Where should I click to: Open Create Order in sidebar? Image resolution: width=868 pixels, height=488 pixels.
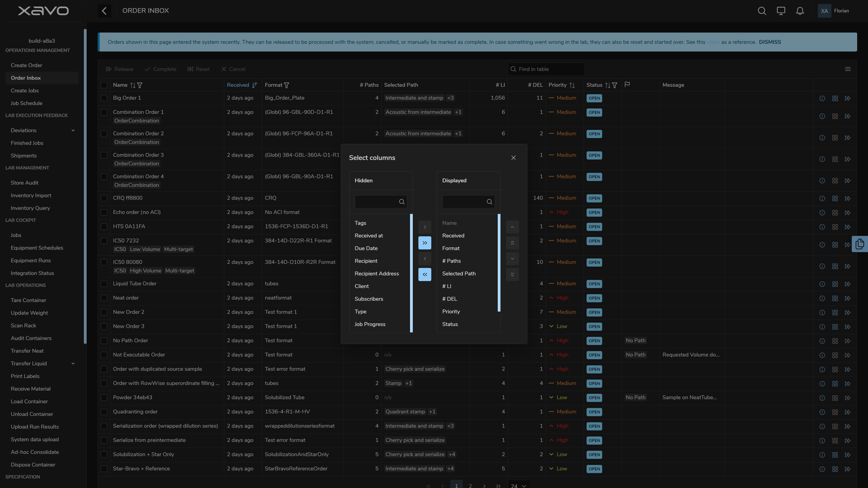[26, 66]
